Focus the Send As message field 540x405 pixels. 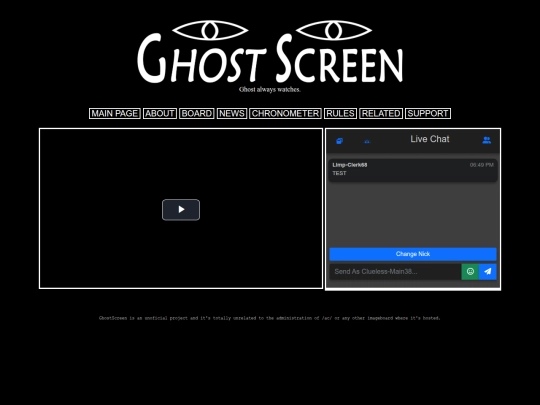[x=395, y=272]
